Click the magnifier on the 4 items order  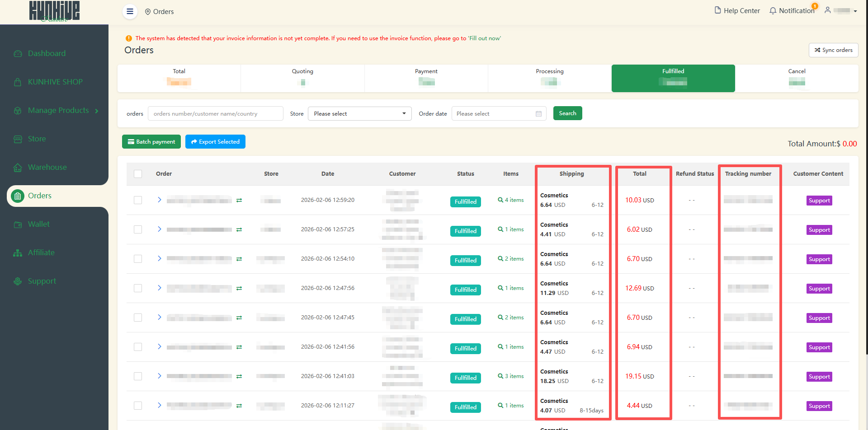(500, 200)
